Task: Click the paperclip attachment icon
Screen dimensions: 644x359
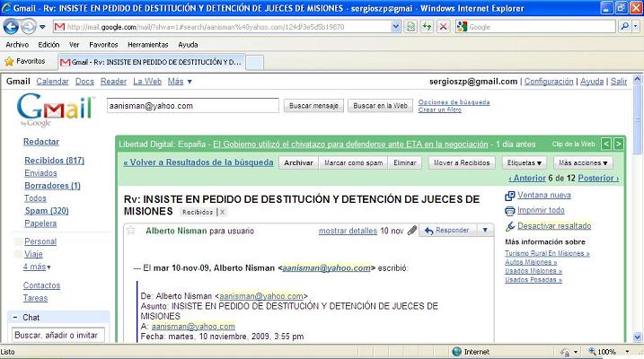Action: 412,230
